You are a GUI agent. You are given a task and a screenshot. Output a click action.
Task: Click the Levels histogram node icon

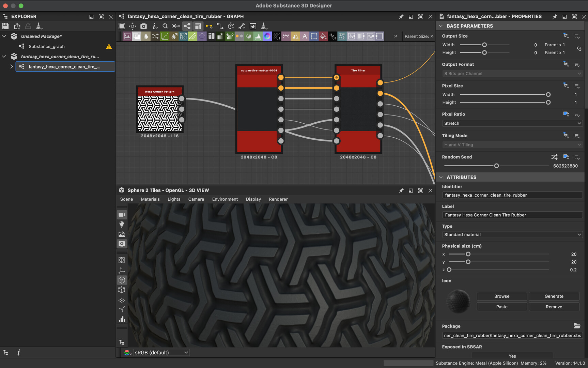click(258, 36)
